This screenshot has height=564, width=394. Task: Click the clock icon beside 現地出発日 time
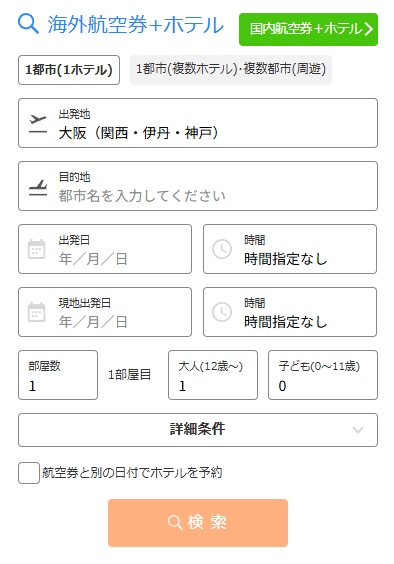pos(222,312)
